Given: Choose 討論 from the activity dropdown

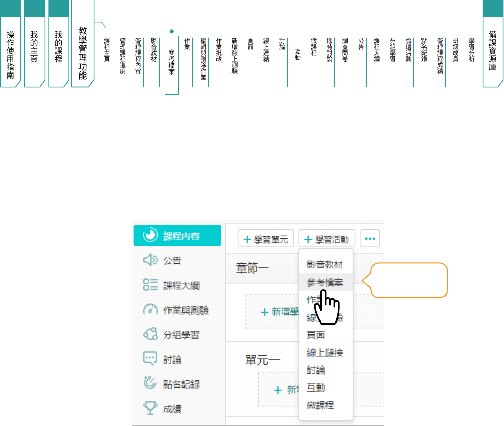Looking at the screenshot, I should tap(326, 370).
